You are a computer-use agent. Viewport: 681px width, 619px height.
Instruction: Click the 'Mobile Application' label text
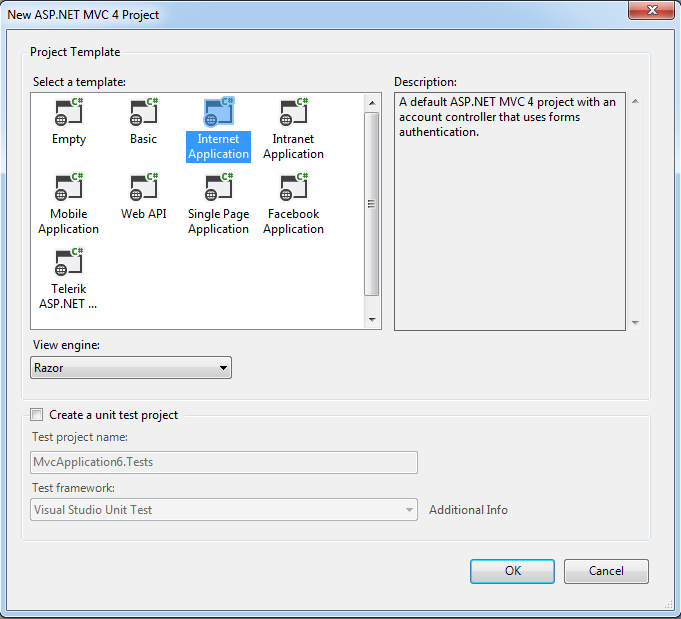click(68, 222)
